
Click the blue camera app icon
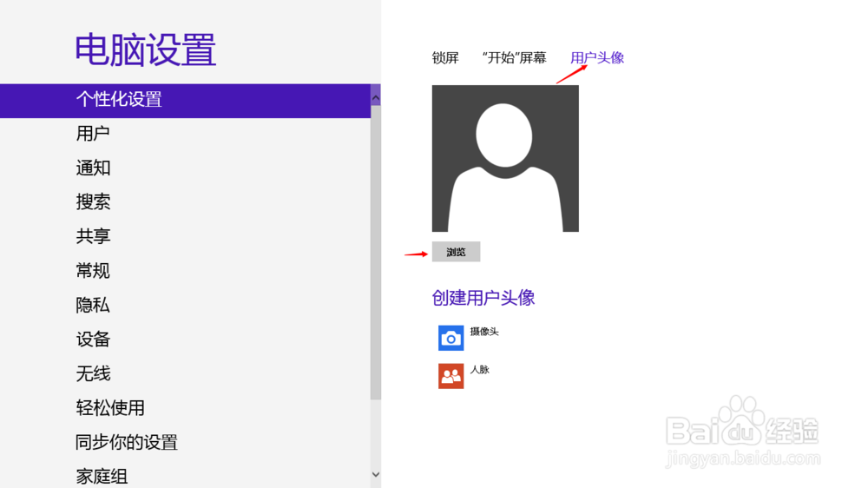[x=450, y=338]
